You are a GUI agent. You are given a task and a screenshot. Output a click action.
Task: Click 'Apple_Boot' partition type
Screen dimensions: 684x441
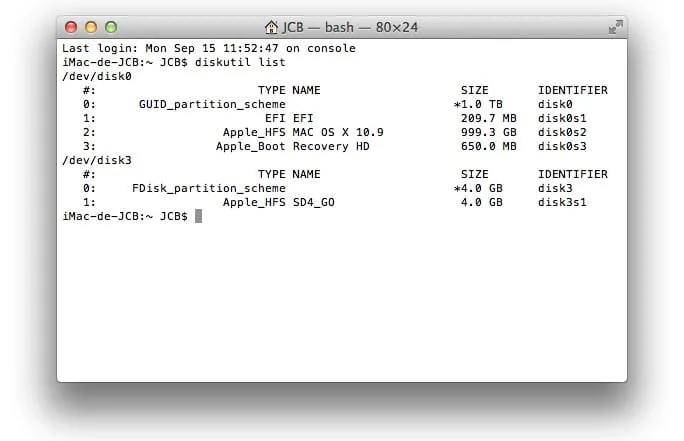pyautogui.click(x=251, y=147)
